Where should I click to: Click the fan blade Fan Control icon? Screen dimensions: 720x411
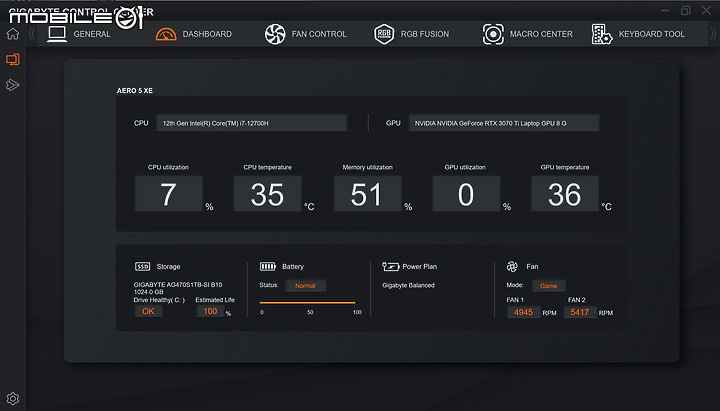click(x=275, y=34)
